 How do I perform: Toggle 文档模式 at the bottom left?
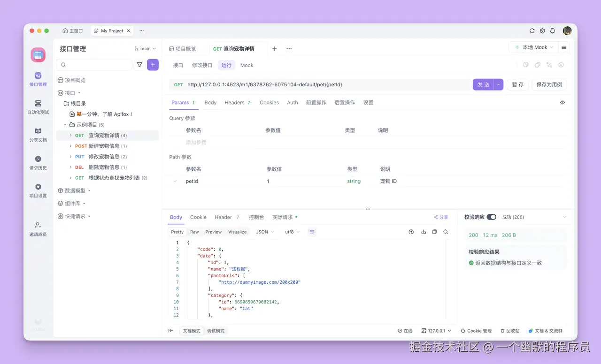[191, 331]
